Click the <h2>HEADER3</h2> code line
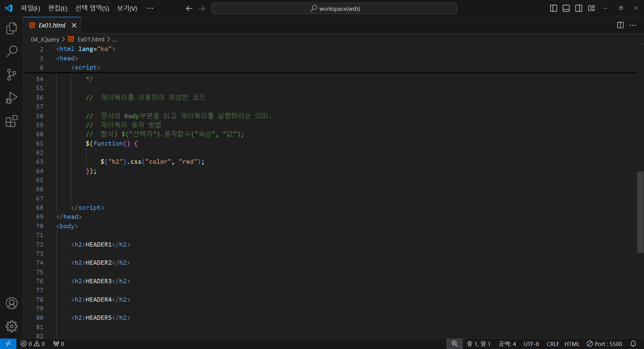Image resolution: width=644 pixels, height=349 pixels. (101, 281)
